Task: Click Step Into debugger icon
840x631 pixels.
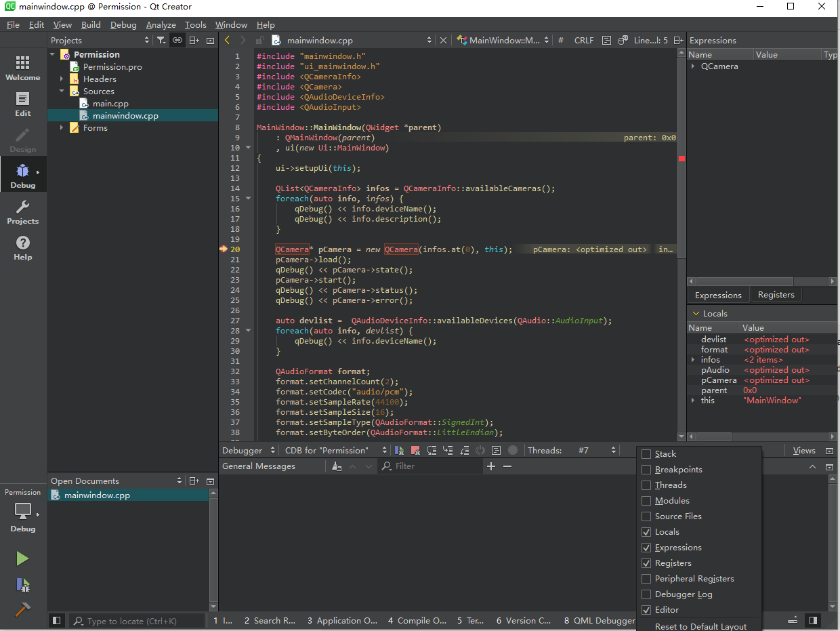Action: 448,450
